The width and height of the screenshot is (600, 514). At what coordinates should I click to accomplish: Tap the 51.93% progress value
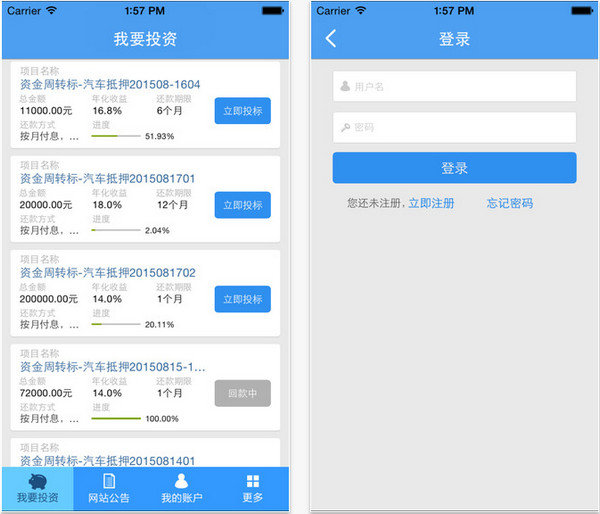[x=160, y=136]
